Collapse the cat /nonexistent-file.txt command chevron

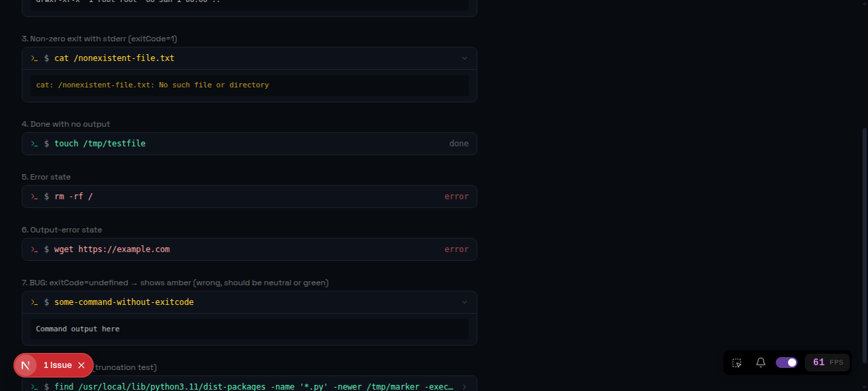(x=465, y=58)
